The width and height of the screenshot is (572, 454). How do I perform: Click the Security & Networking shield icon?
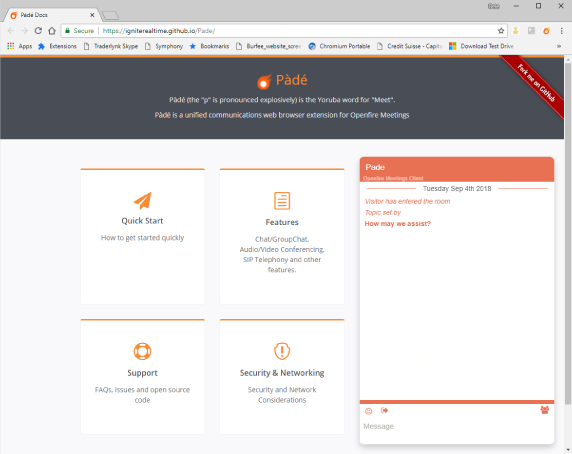pos(282,351)
